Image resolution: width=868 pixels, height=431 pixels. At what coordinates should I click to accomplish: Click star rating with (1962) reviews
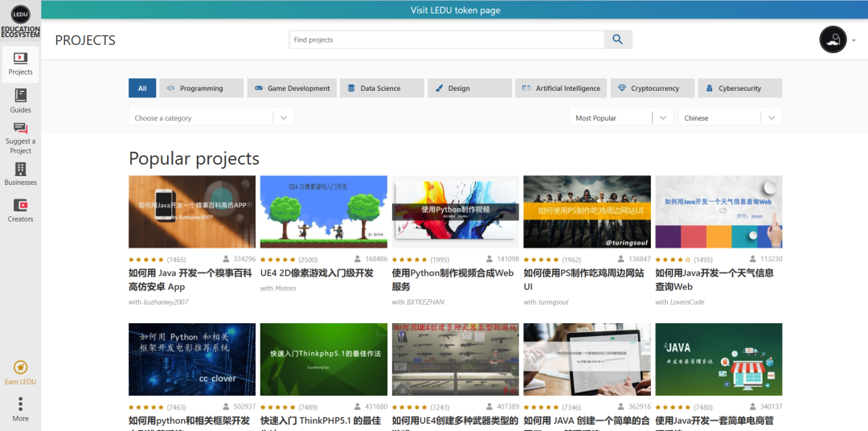point(552,259)
